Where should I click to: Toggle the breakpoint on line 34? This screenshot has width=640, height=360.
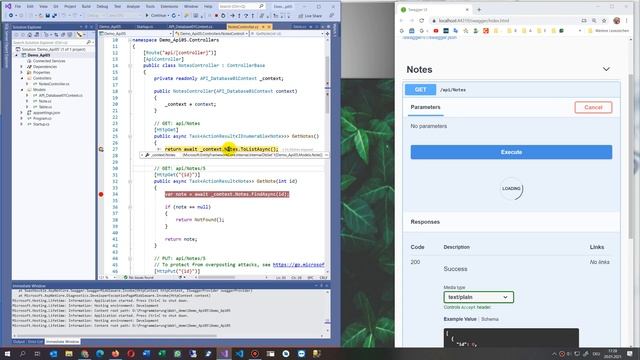(x=101, y=194)
